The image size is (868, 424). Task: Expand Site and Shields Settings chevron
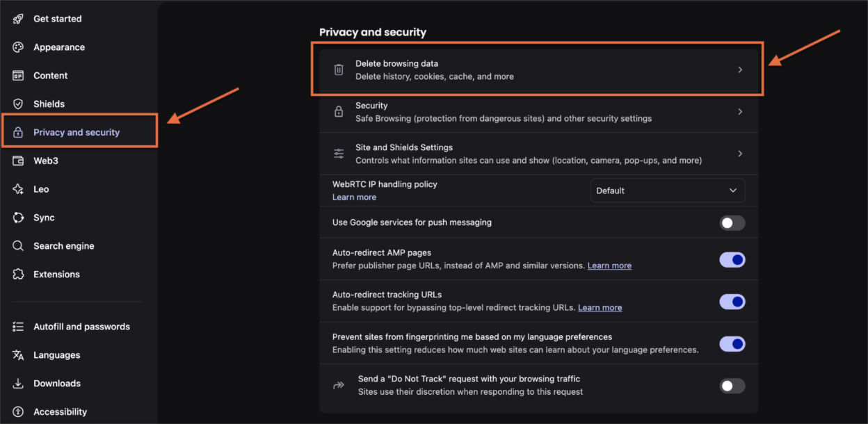tap(740, 154)
